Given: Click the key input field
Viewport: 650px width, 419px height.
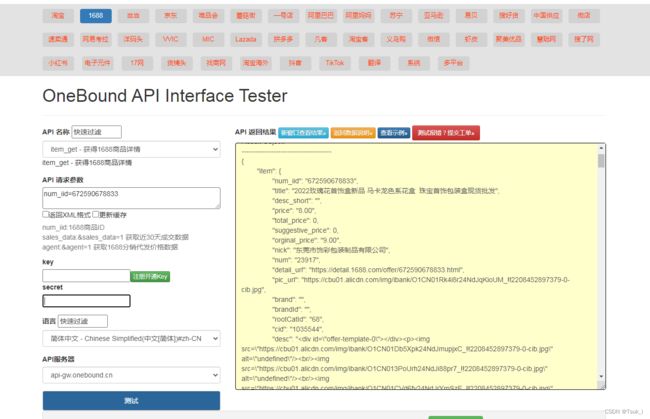Looking at the screenshot, I should point(86,276).
